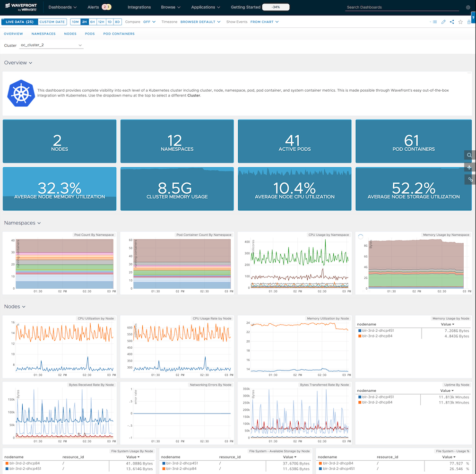Click the pencil edit dashboard icon

pos(443,22)
